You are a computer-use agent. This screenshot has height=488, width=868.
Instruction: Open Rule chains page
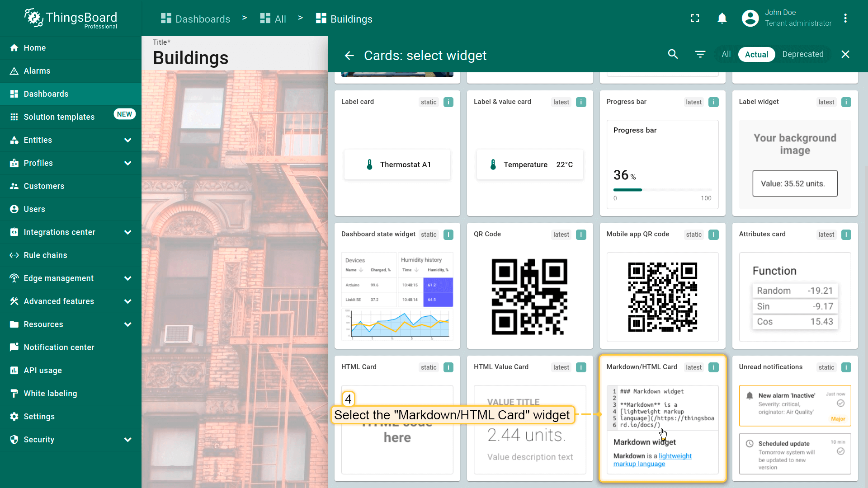pos(45,255)
